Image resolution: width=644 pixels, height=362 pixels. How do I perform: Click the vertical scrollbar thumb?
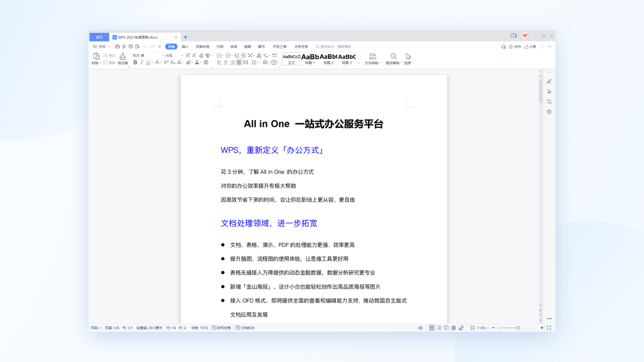click(x=540, y=90)
